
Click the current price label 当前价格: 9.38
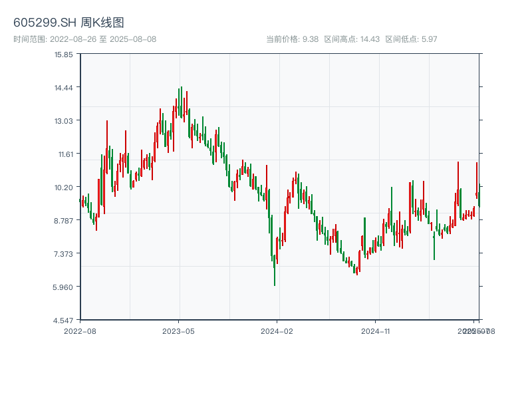292,39
